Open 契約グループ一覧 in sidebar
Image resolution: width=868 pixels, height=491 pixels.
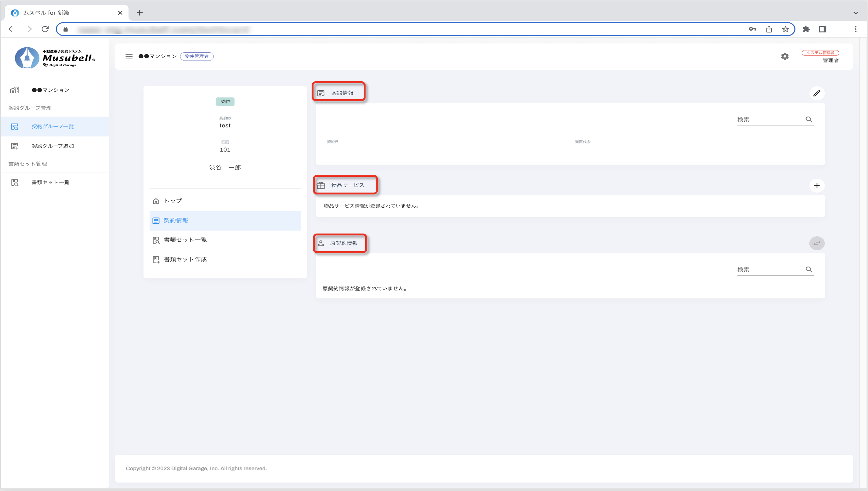[53, 126]
